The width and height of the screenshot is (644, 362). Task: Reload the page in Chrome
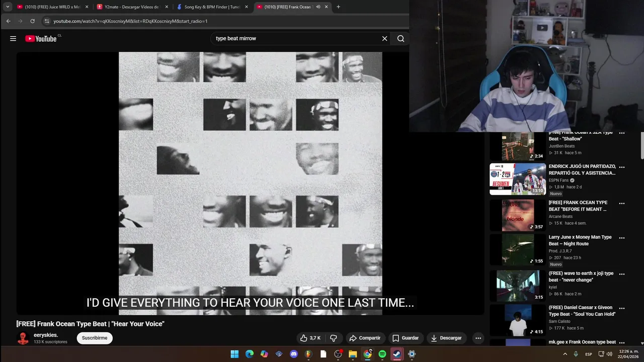[32, 21]
